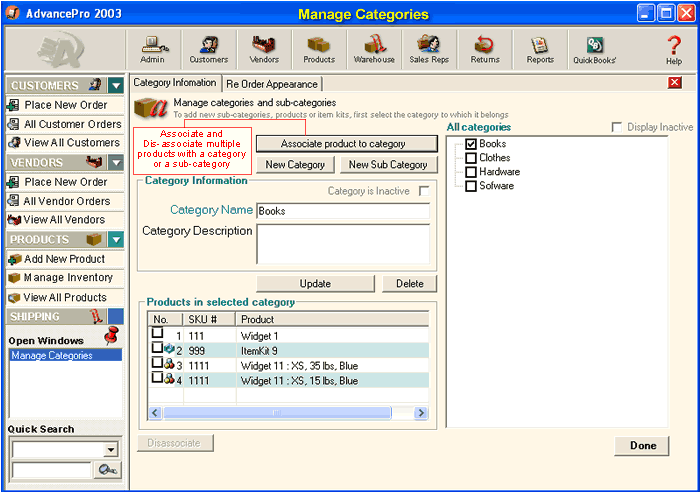
Task: Click the Update button
Action: (315, 284)
